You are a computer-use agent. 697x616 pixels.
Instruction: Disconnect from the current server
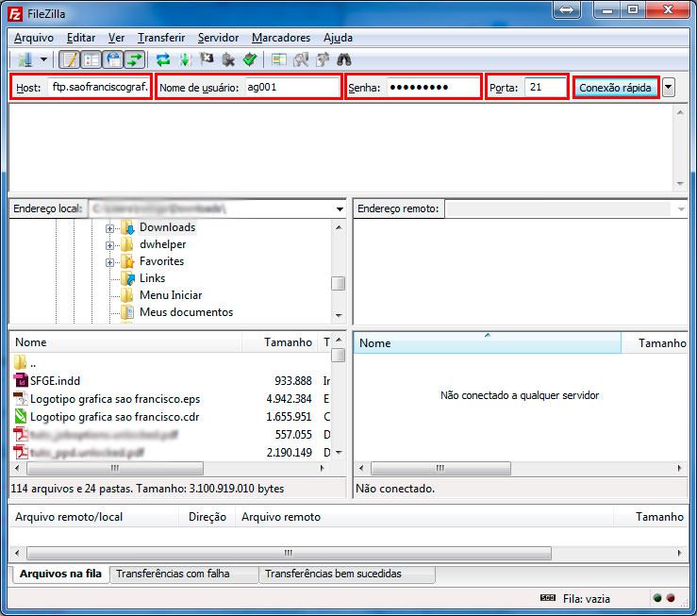coord(228,59)
